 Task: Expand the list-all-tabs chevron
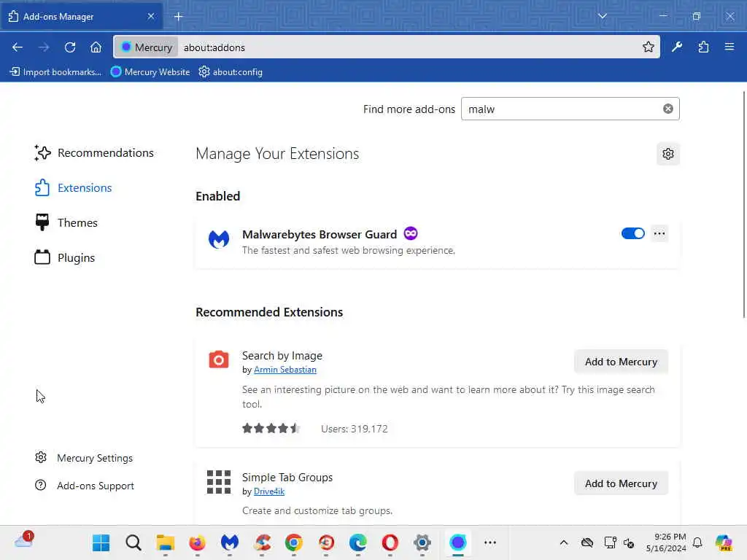602,16
